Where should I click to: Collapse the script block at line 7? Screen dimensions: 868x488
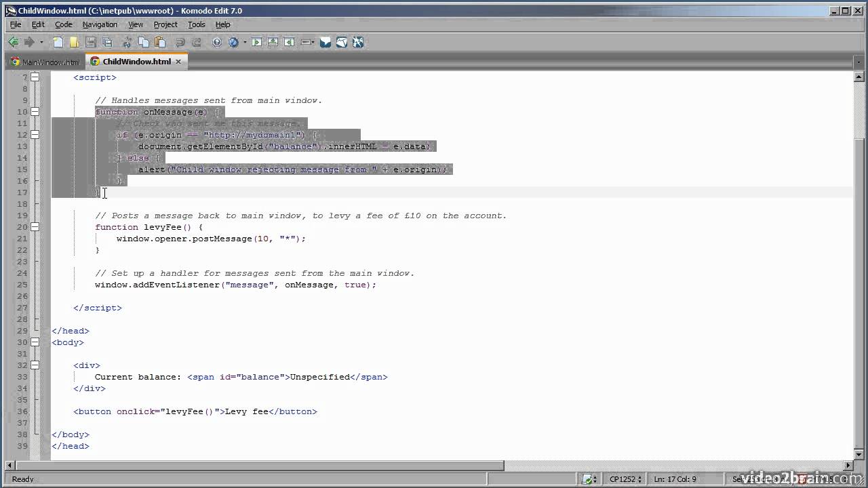click(x=35, y=77)
